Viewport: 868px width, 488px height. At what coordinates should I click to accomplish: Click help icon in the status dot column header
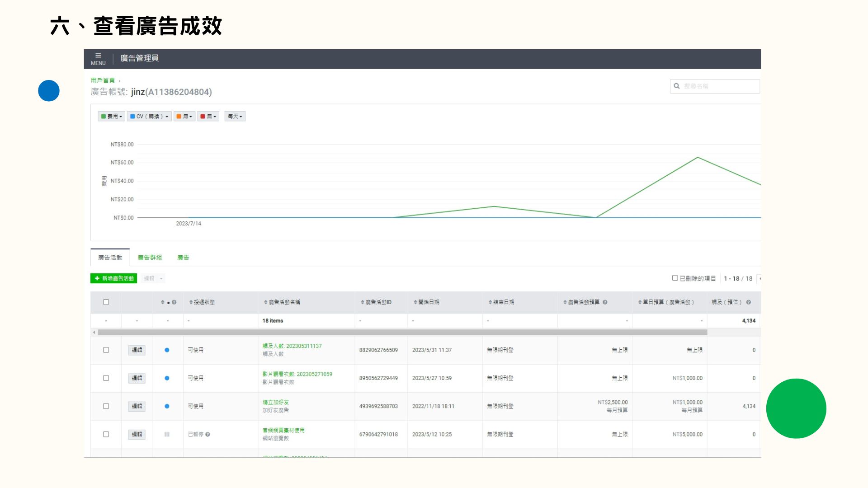coord(174,302)
